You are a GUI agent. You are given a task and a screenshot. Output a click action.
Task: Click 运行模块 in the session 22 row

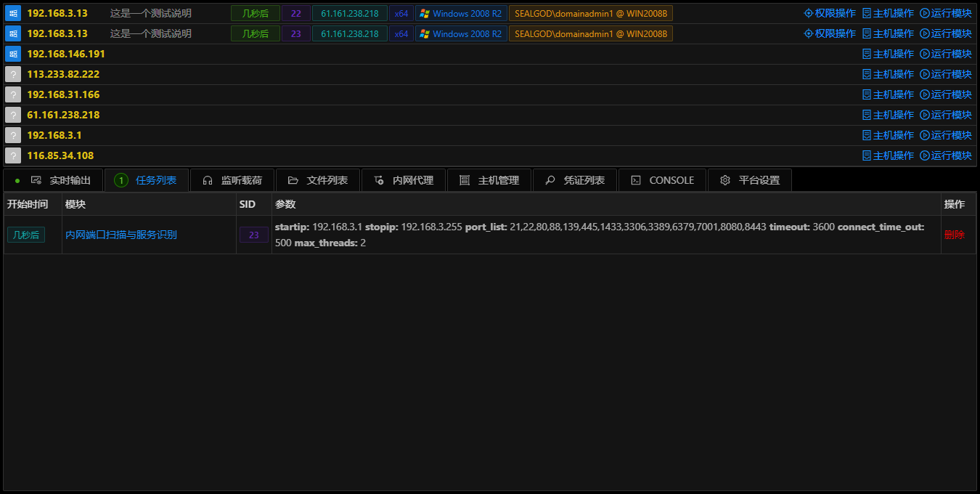click(x=946, y=13)
